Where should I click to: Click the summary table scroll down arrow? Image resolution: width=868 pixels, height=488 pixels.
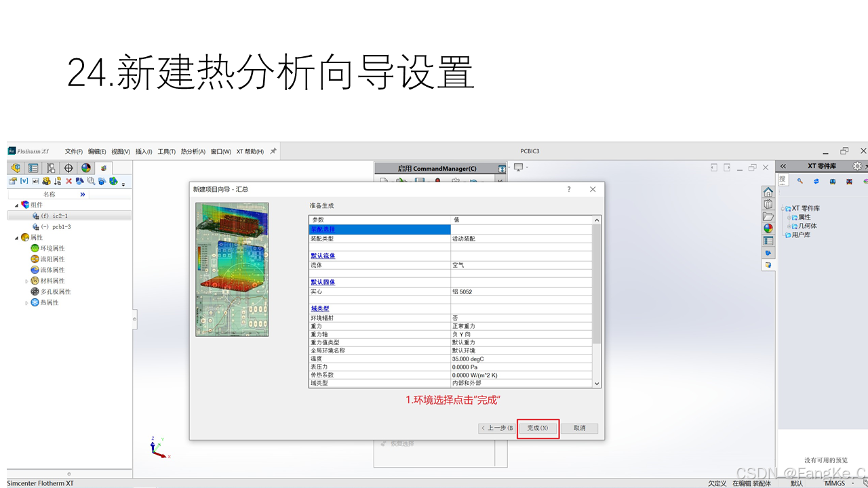pos(597,384)
